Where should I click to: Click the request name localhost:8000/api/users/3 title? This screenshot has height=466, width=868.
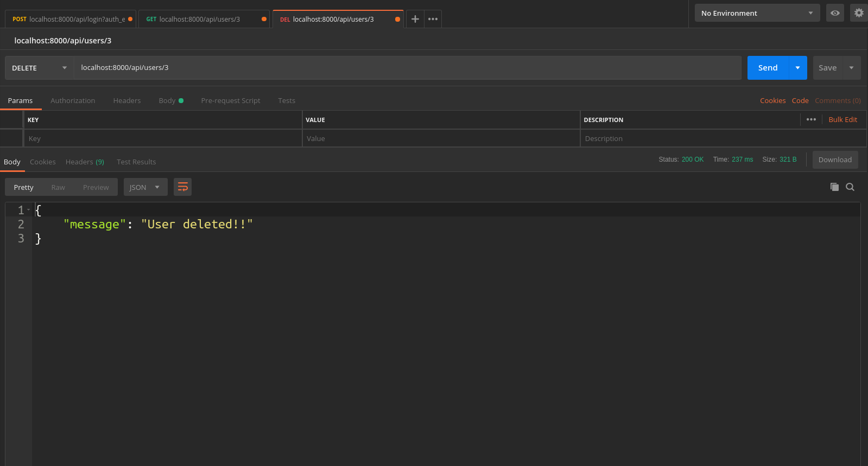coord(63,41)
